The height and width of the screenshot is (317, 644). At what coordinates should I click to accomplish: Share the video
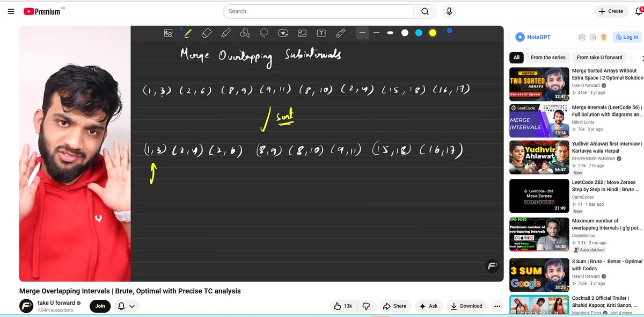point(394,306)
